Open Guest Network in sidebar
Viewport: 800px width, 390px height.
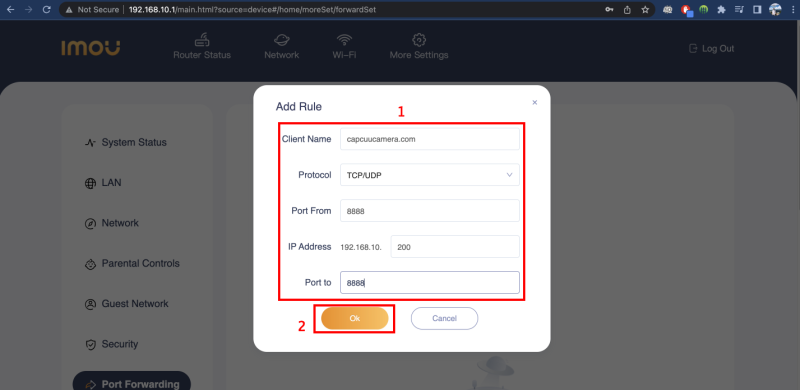[126, 304]
